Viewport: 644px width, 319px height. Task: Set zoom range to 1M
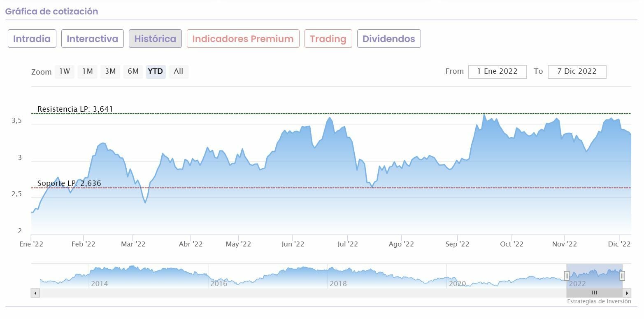pyautogui.click(x=87, y=71)
